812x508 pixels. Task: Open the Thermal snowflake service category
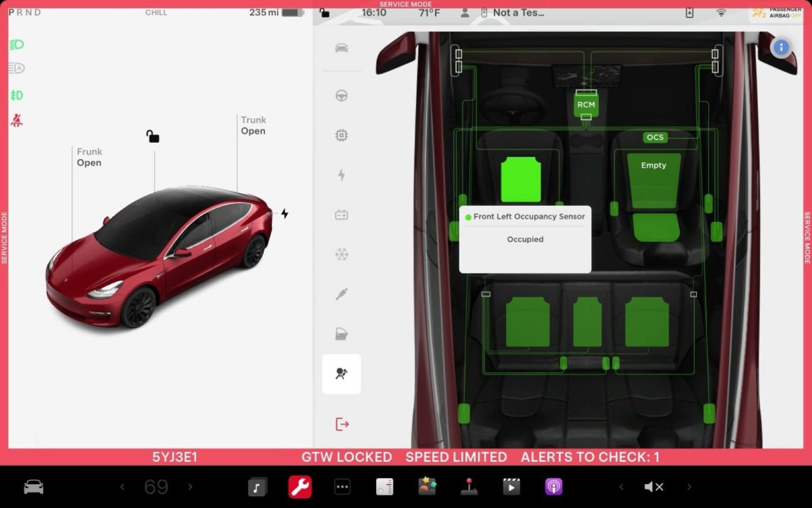pyautogui.click(x=342, y=255)
